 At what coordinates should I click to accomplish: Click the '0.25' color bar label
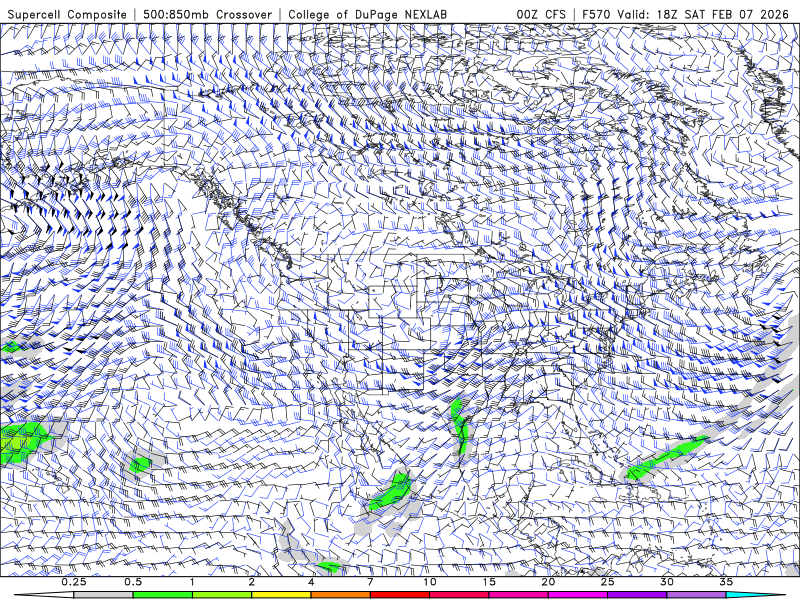pos(74,582)
